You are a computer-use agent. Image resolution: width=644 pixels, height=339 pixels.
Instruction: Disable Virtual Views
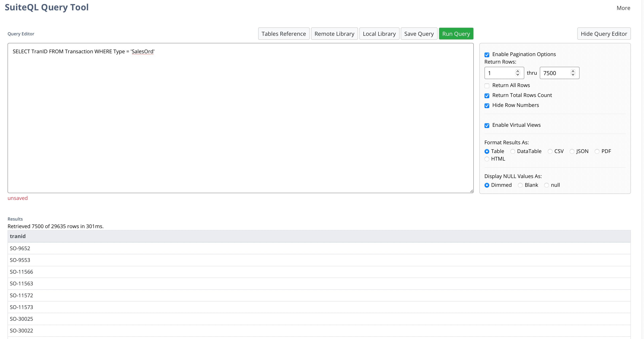(x=487, y=125)
